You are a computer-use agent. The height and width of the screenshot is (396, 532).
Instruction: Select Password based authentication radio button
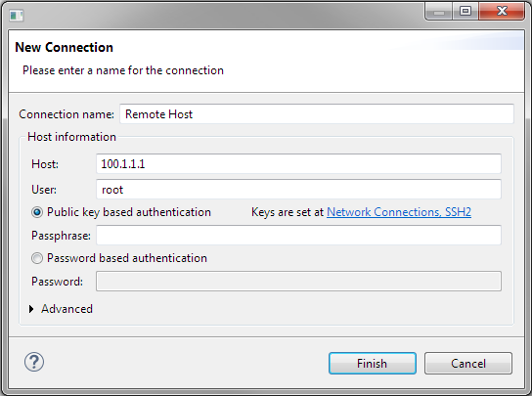tap(37, 258)
